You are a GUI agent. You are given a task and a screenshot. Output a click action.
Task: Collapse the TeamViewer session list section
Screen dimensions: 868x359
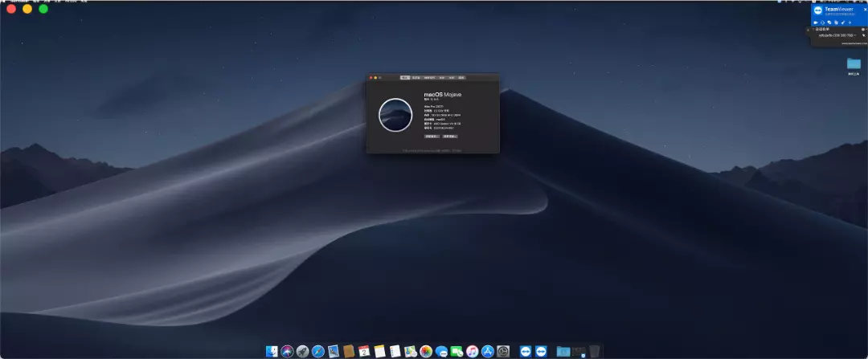tap(813, 29)
